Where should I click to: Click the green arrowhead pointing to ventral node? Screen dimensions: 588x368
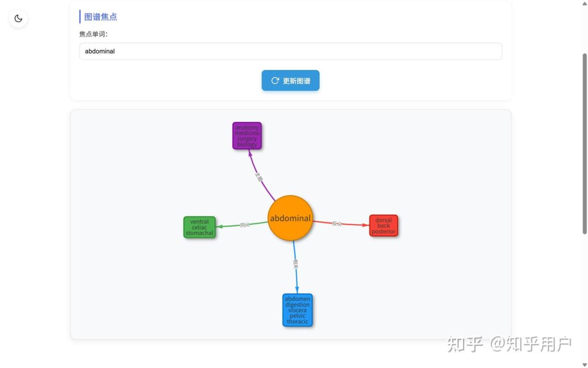click(220, 226)
